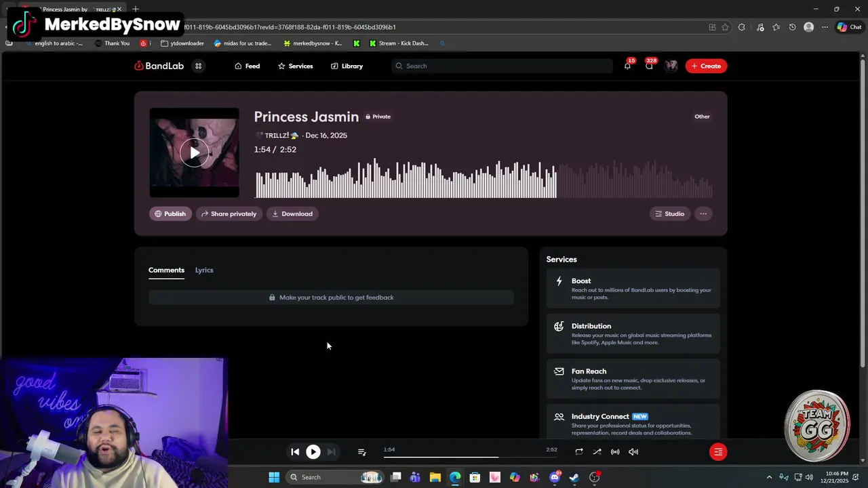
Task: Open the player queue list icon
Action: coord(362,452)
